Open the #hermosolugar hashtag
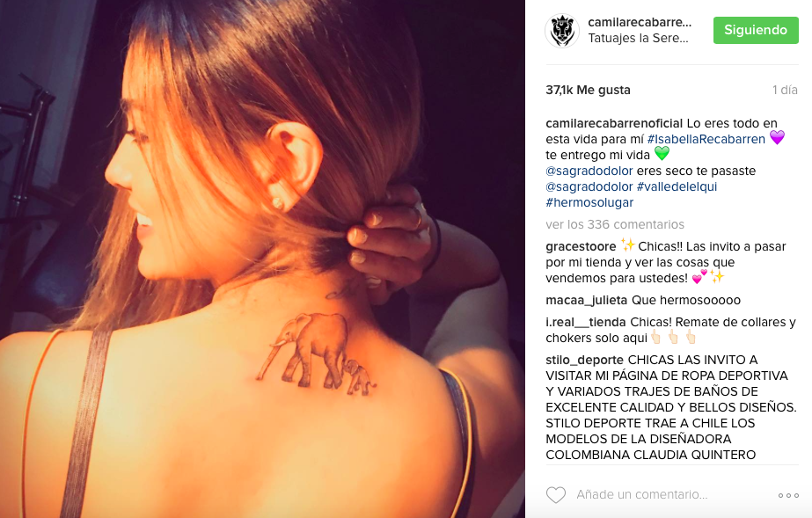812x518 pixels. point(589,202)
